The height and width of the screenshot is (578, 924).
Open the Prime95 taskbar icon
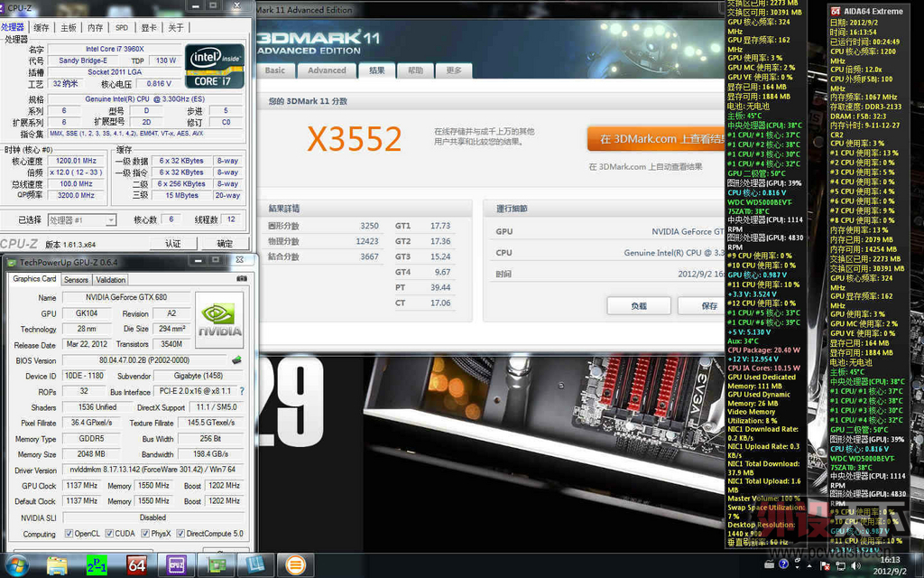[x=96, y=565]
